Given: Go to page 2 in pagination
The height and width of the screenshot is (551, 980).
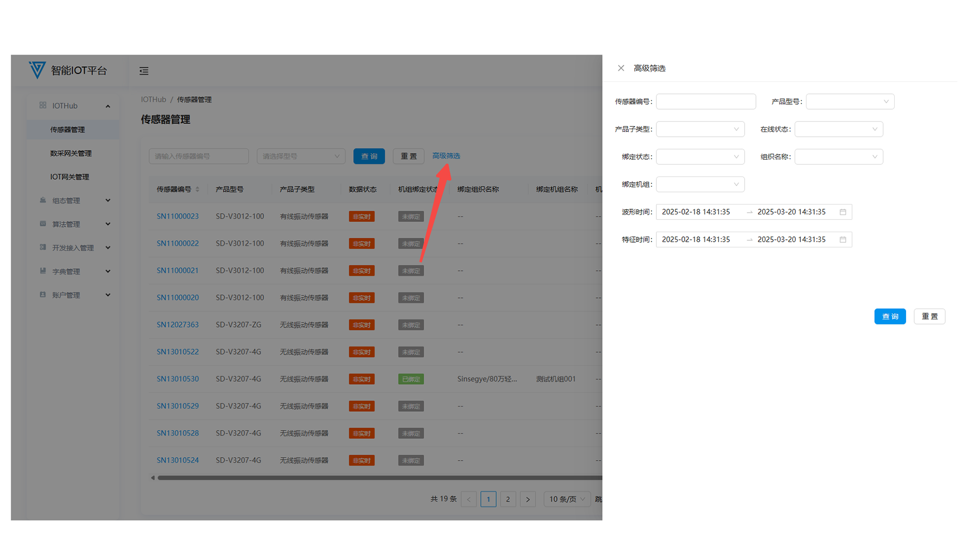Looking at the screenshot, I should (508, 499).
